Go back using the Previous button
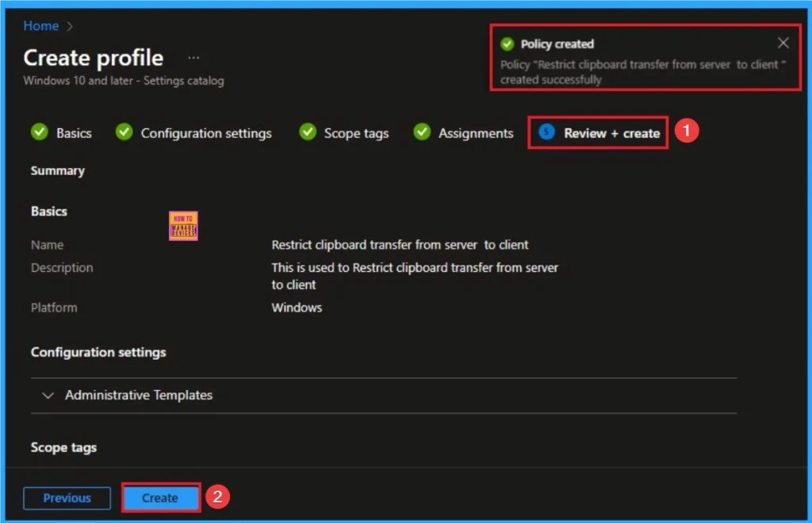The height and width of the screenshot is (523, 812). point(67,498)
